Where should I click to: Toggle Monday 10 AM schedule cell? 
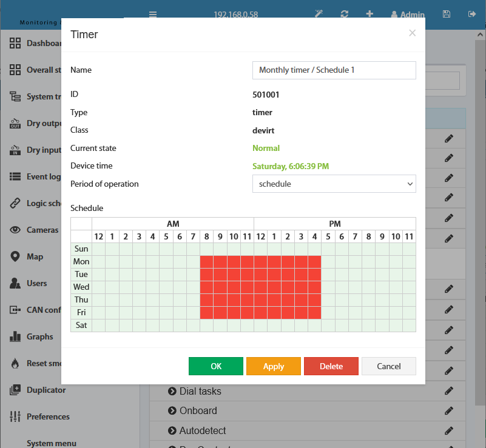click(x=234, y=262)
